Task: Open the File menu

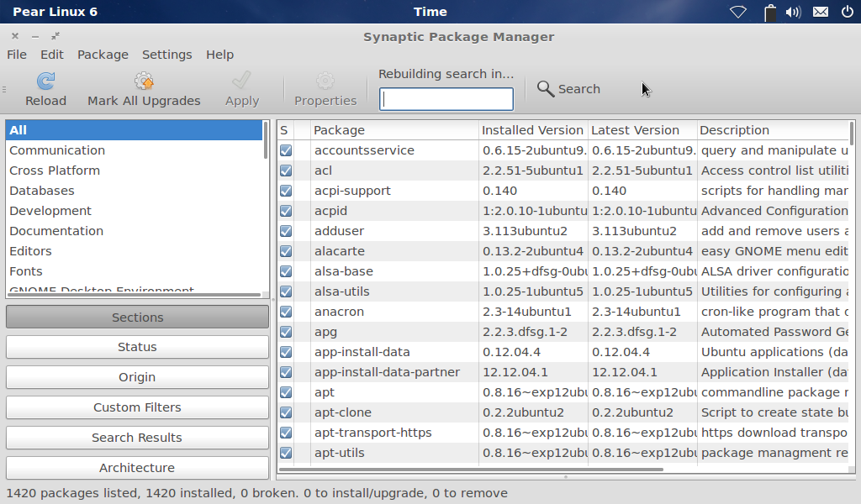Action: [17, 55]
